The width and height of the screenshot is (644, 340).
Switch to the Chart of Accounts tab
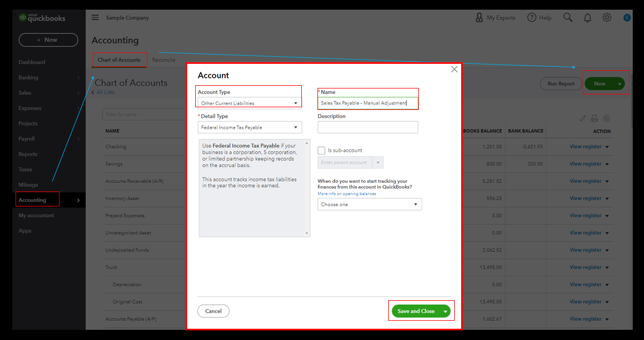119,60
